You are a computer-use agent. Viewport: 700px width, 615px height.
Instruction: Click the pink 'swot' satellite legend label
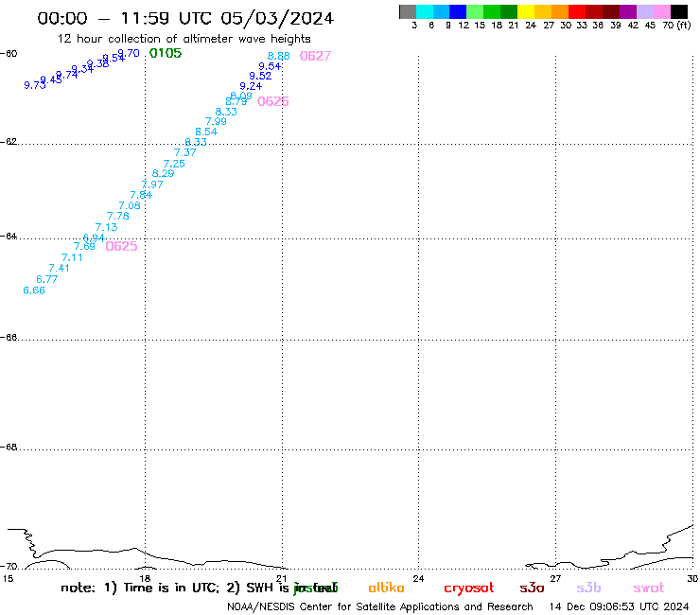[649, 589]
